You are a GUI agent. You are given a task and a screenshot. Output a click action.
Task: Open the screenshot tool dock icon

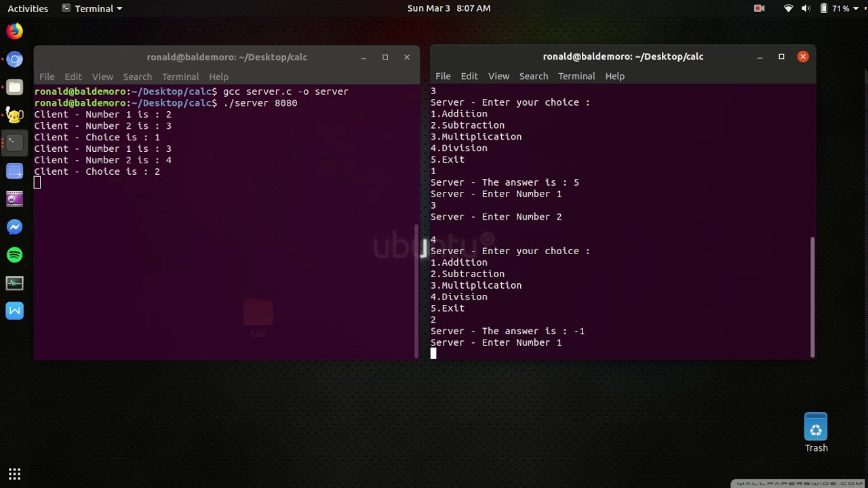point(14,171)
